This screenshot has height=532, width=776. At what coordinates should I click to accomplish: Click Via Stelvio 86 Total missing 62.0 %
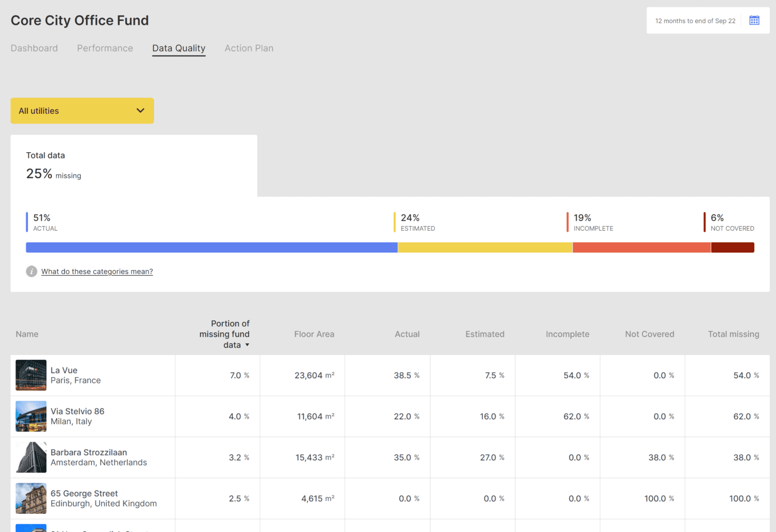[x=746, y=417]
